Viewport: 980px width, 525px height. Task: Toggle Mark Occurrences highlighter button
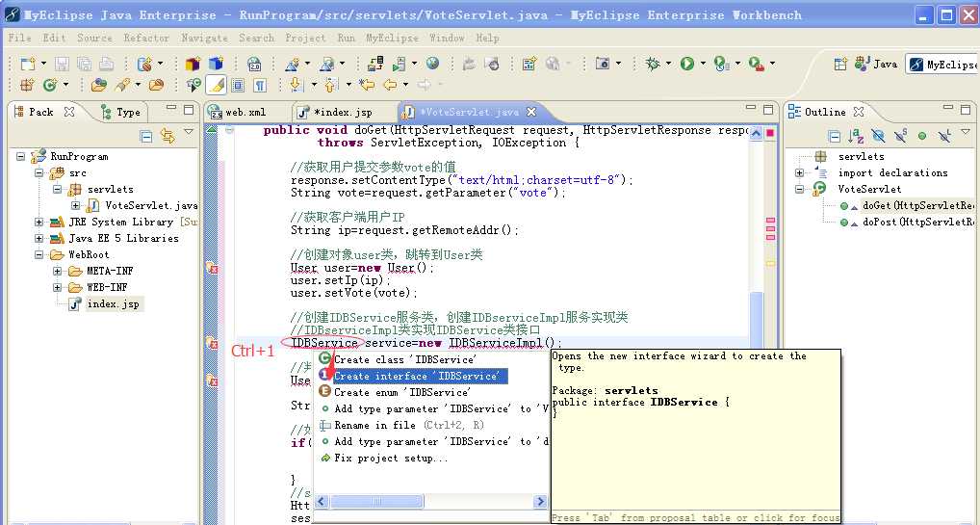216,85
